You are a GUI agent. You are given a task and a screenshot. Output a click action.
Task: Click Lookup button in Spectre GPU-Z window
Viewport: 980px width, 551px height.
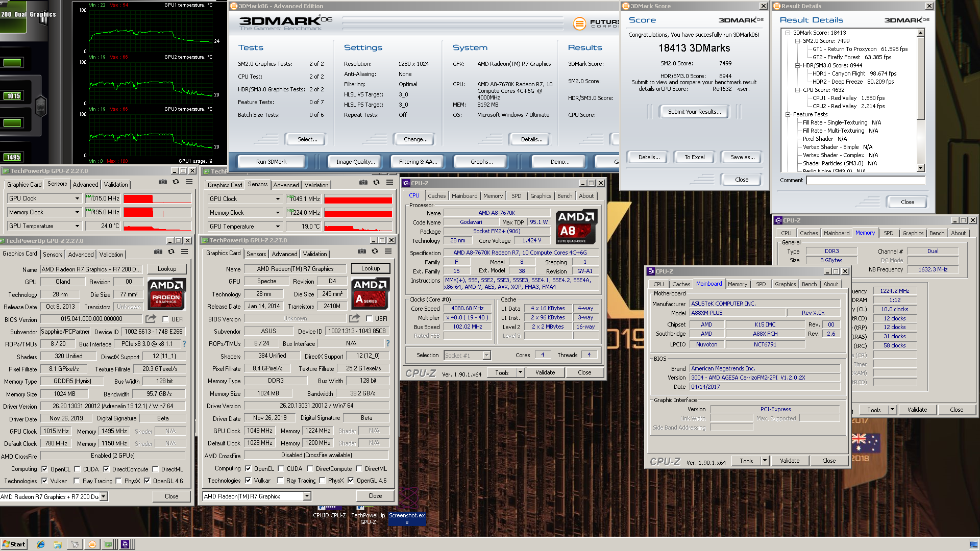click(x=371, y=268)
